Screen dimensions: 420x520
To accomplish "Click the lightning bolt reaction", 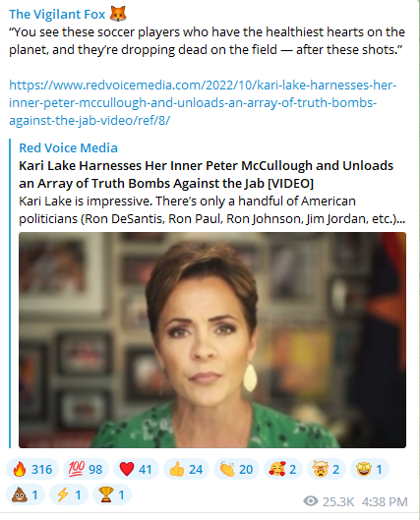I will [x=69, y=494].
